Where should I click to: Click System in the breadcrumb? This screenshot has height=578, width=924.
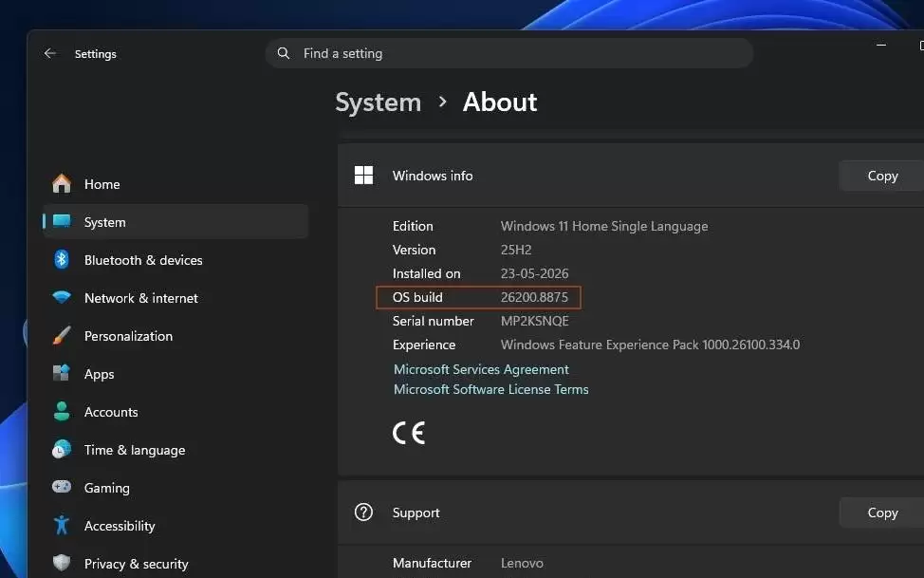(379, 103)
